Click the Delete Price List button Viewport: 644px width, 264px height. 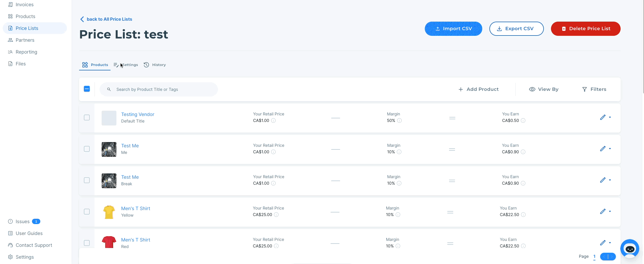[585, 29]
